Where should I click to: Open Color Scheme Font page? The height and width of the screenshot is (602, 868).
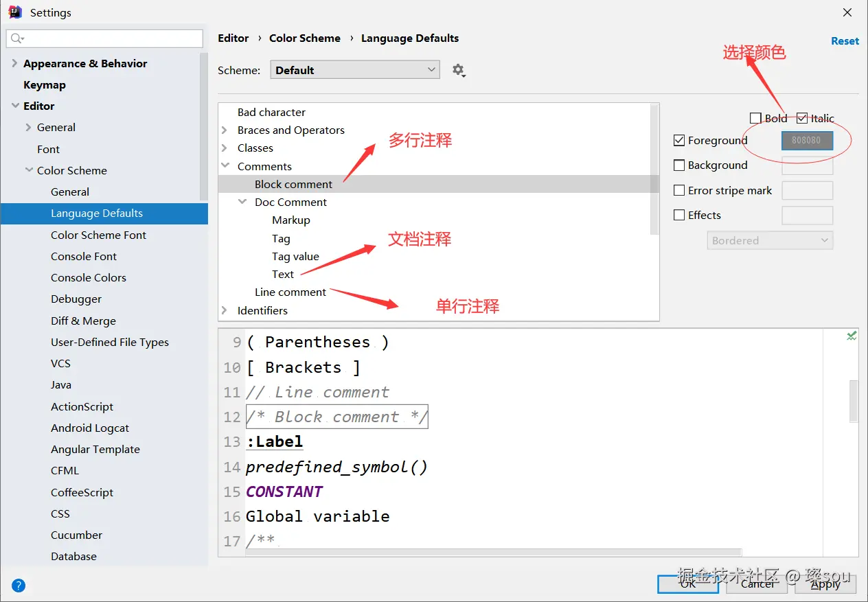[x=98, y=235]
